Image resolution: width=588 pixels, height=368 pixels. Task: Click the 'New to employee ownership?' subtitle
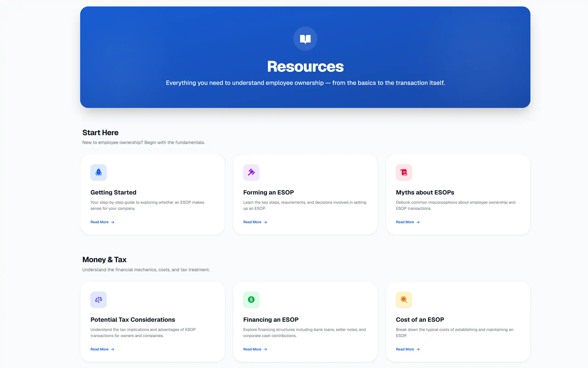point(143,143)
